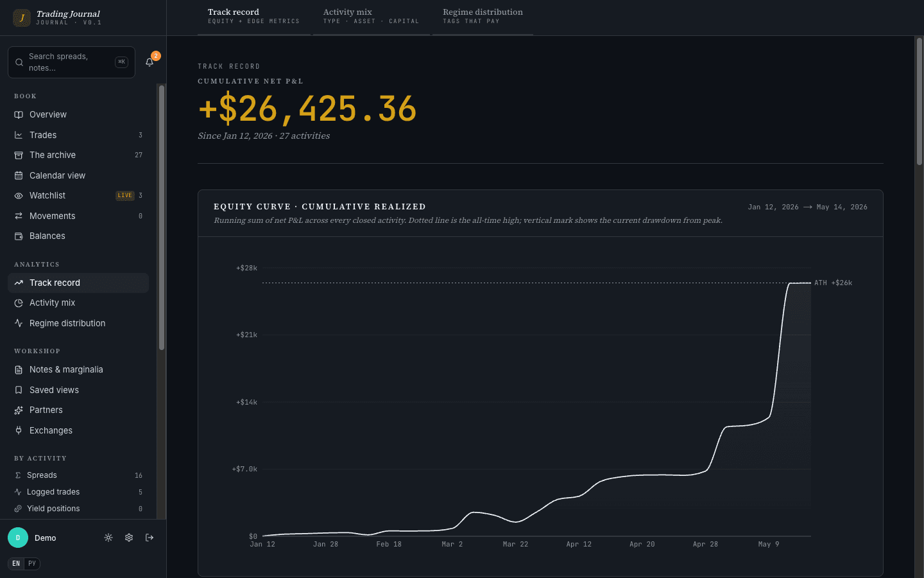Open Balances
Screen dimensions: 924x578
[x=78, y=236]
